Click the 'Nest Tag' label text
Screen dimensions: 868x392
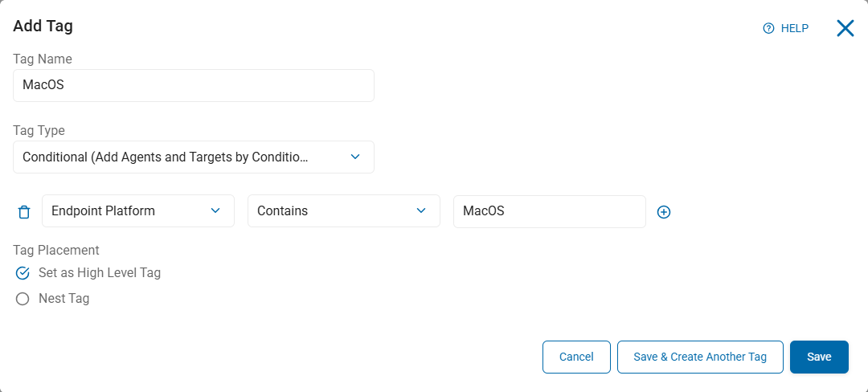(64, 299)
